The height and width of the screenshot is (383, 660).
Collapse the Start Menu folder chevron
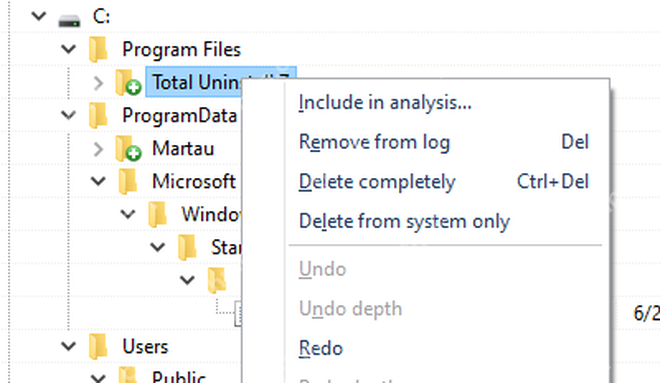point(157,247)
